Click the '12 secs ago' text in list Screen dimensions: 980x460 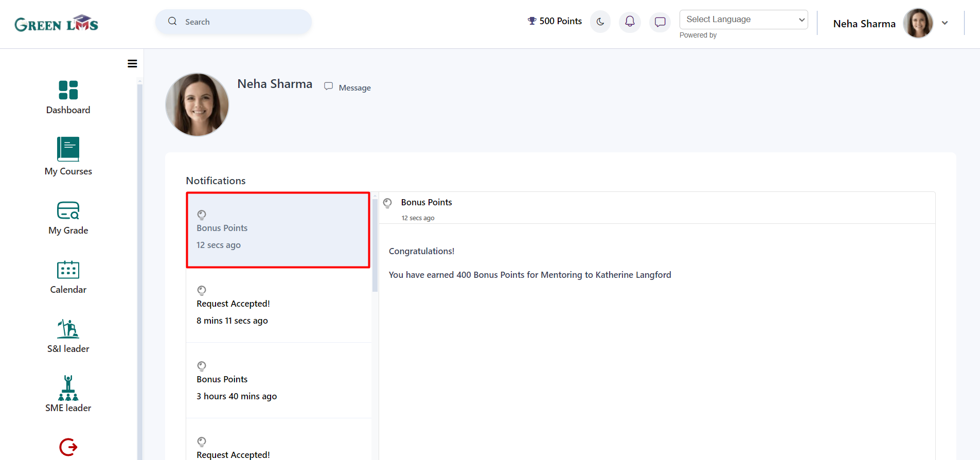click(219, 245)
